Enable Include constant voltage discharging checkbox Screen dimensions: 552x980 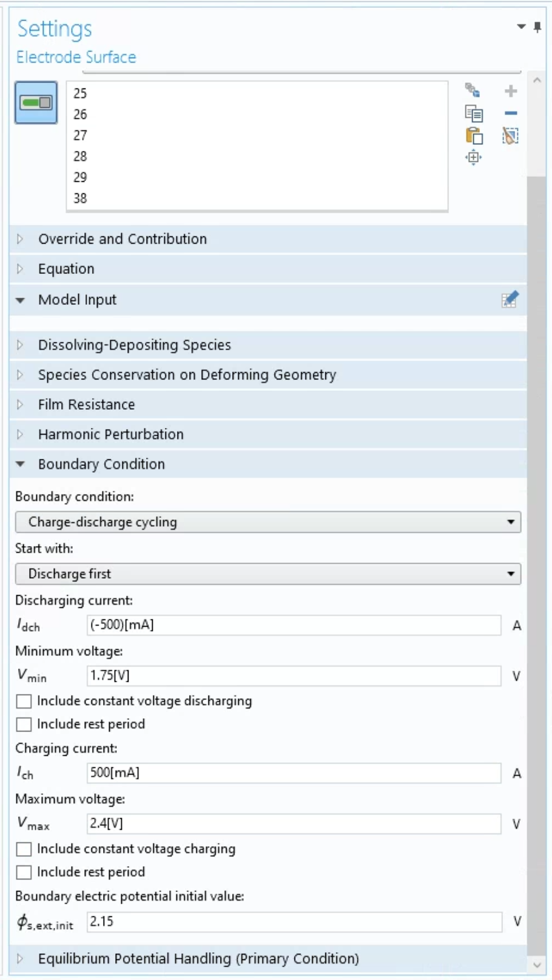[x=24, y=701]
